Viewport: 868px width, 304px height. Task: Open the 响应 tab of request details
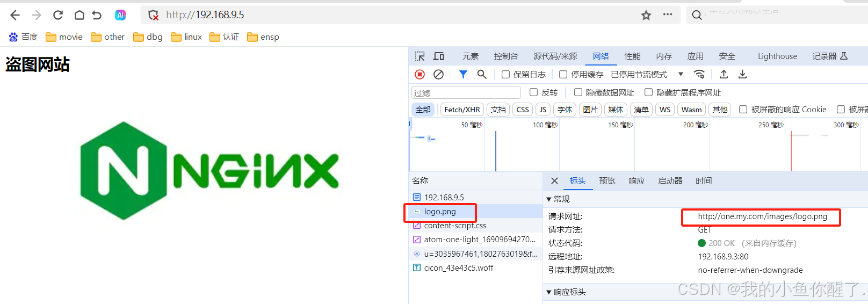(636, 181)
